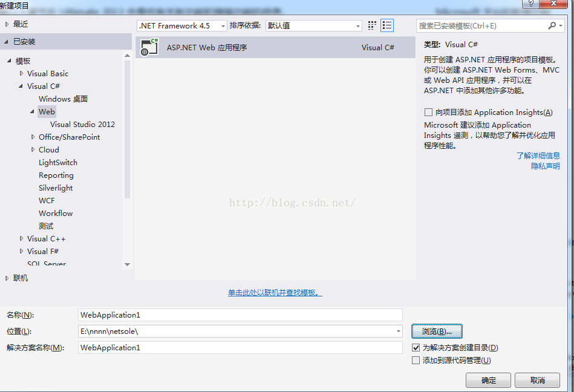Open the help question mark button

coord(531,3)
